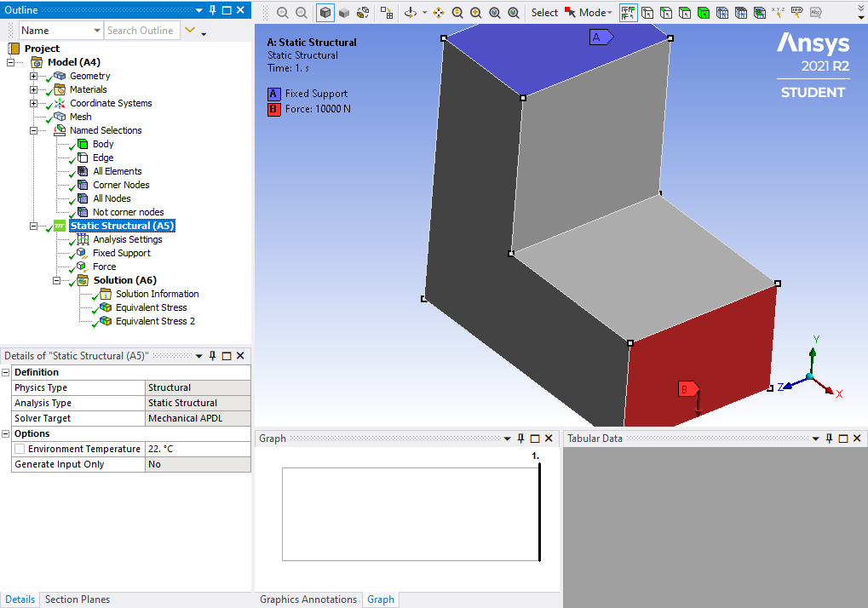Select the Mesh item in outline

(80, 117)
